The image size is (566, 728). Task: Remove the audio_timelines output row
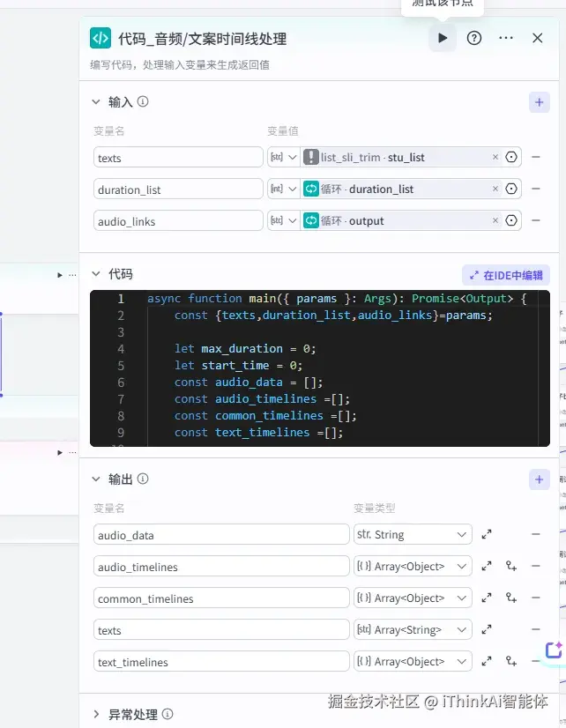(536, 566)
